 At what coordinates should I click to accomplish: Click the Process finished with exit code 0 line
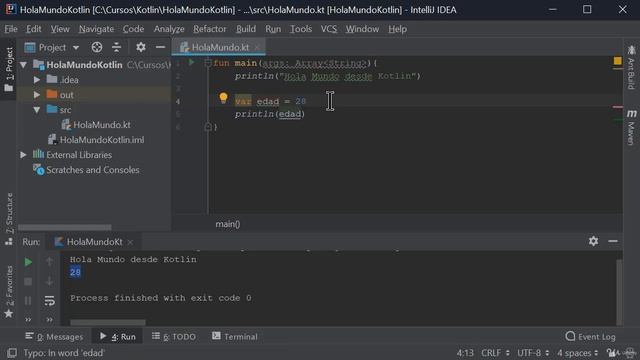[160, 298]
